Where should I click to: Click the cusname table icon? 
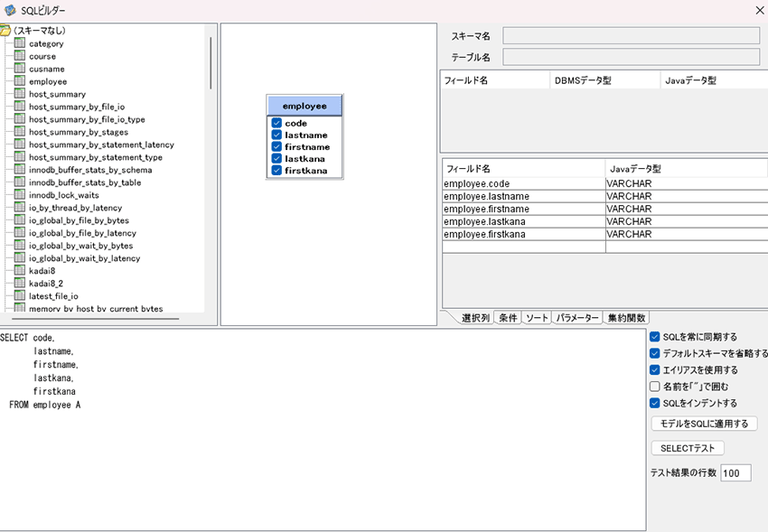pyautogui.click(x=20, y=69)
